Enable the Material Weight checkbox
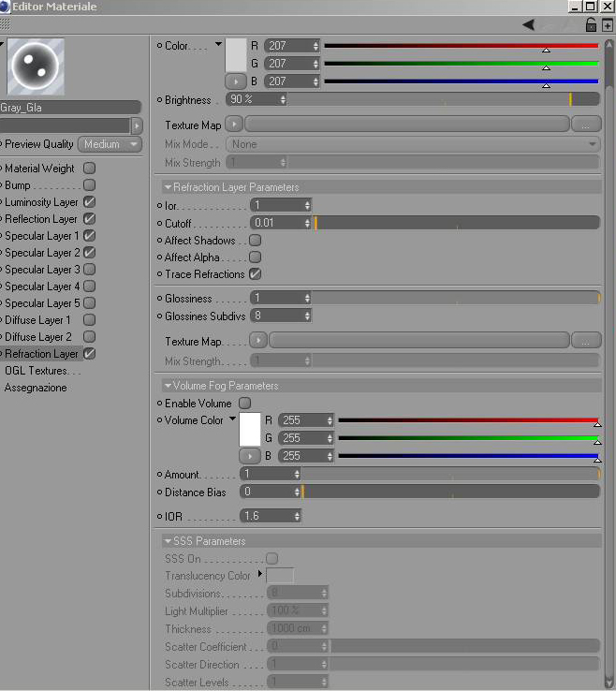 (x=90, y=168)
